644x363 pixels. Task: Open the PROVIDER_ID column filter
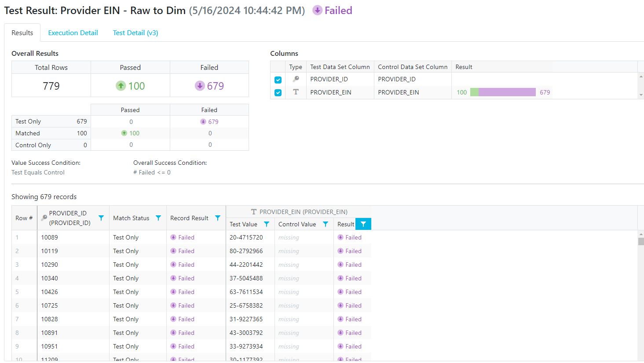101,218
